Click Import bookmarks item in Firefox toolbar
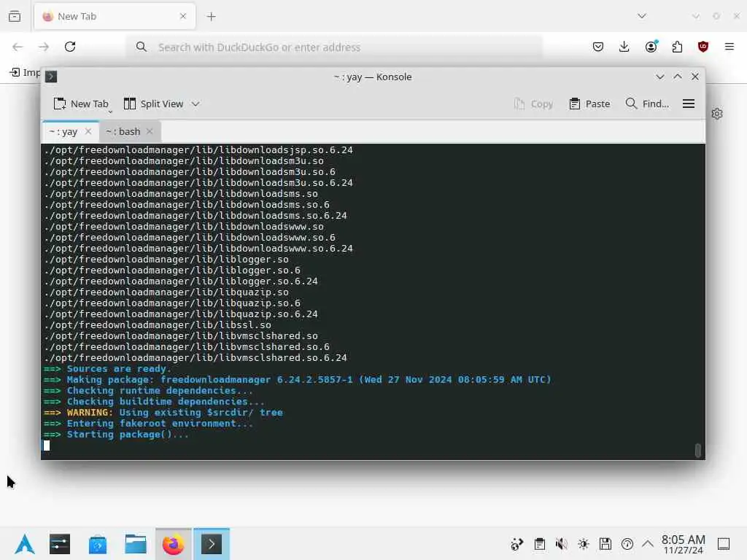This screenshot has width=747, height=560. (x=26, y=72)
